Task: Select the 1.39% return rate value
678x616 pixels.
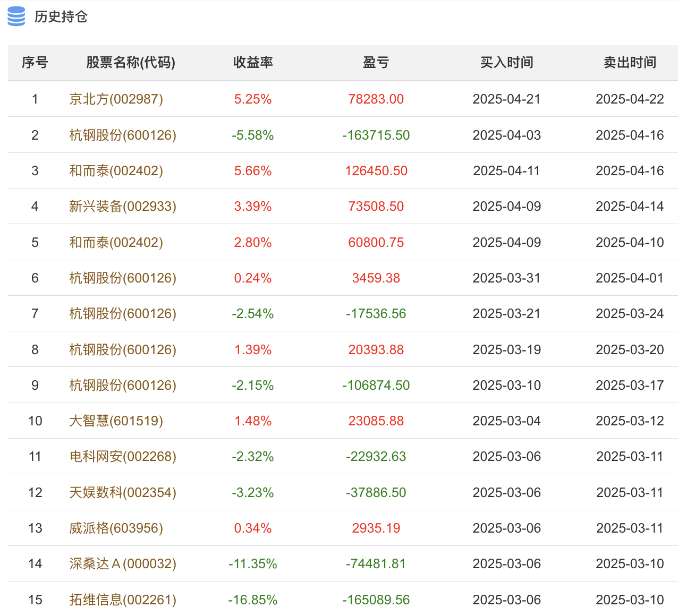Action: [x=253, y=349]
